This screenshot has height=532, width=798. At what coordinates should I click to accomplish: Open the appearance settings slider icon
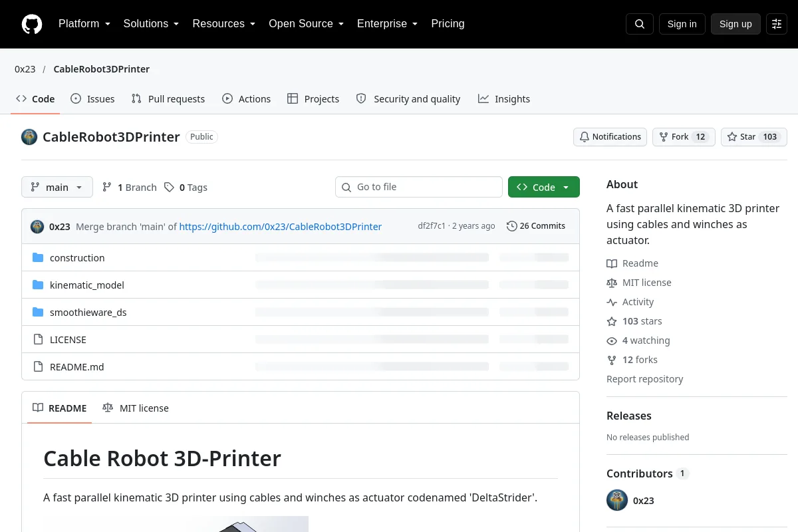click(x=777, y=24)
